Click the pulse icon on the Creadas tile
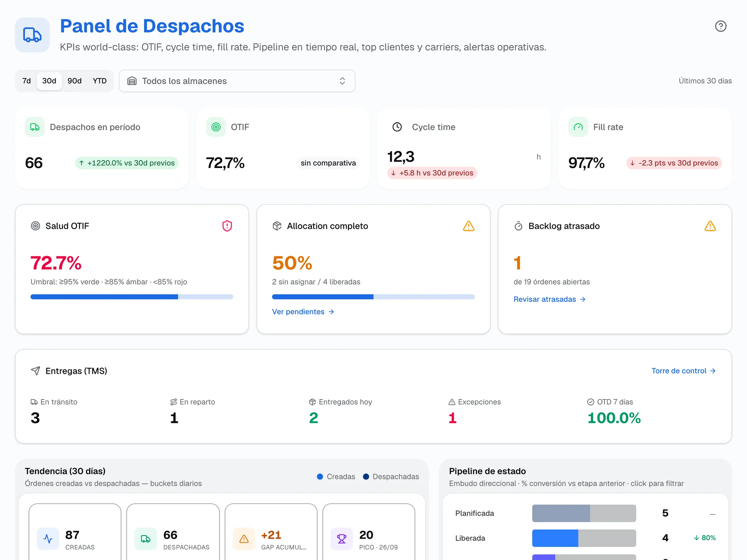Screen dimensions: 747x560 (48, 539)
